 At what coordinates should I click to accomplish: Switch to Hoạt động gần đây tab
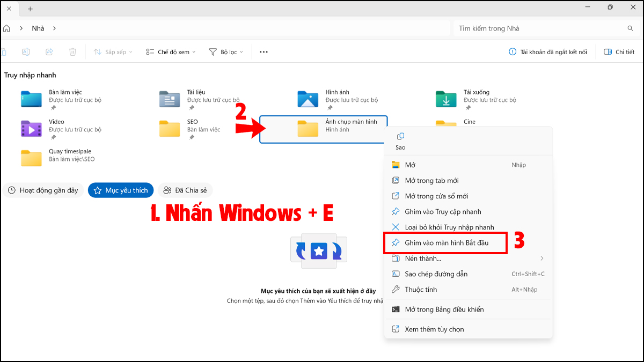coord(43,190)
